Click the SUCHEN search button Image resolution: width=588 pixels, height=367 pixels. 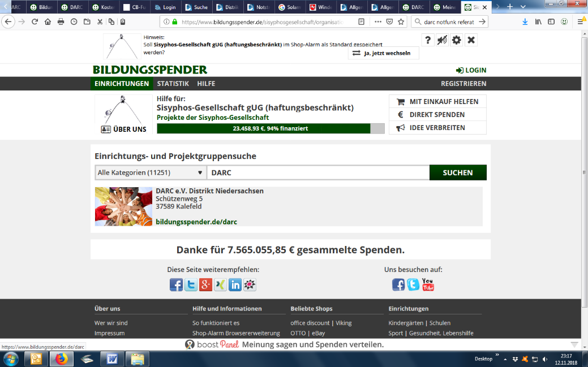[458, 172]
